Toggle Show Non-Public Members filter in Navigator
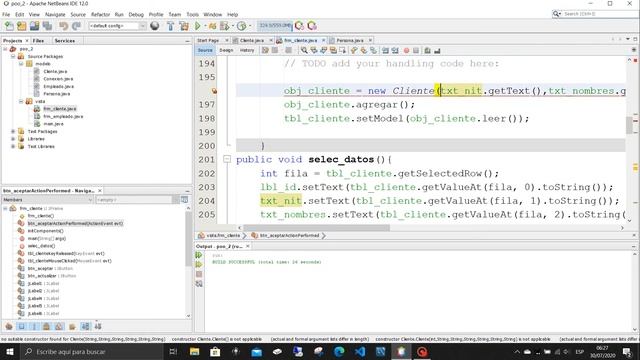This screenshot has height=360, width=640. point(47,327)
